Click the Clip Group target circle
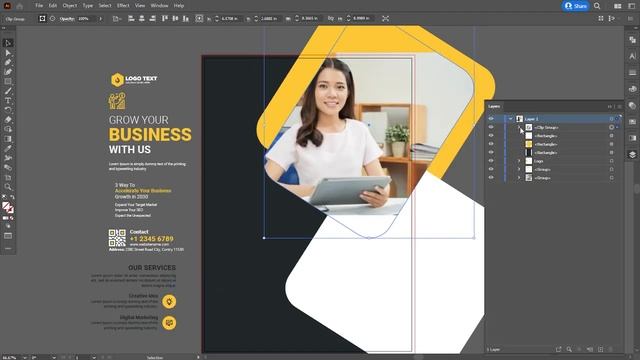Viewport: 640px width, 360px height. coord(611,127)
